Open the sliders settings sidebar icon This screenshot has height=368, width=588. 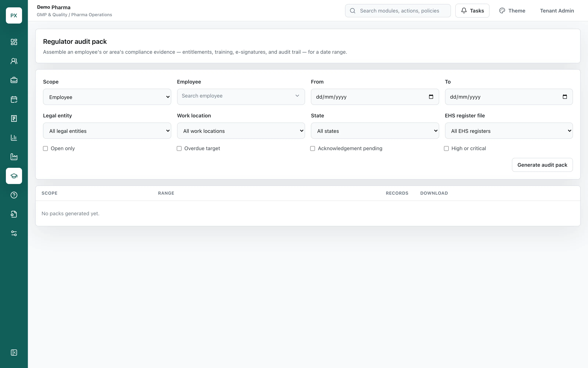pyautogui.click(x=14, y=233)
